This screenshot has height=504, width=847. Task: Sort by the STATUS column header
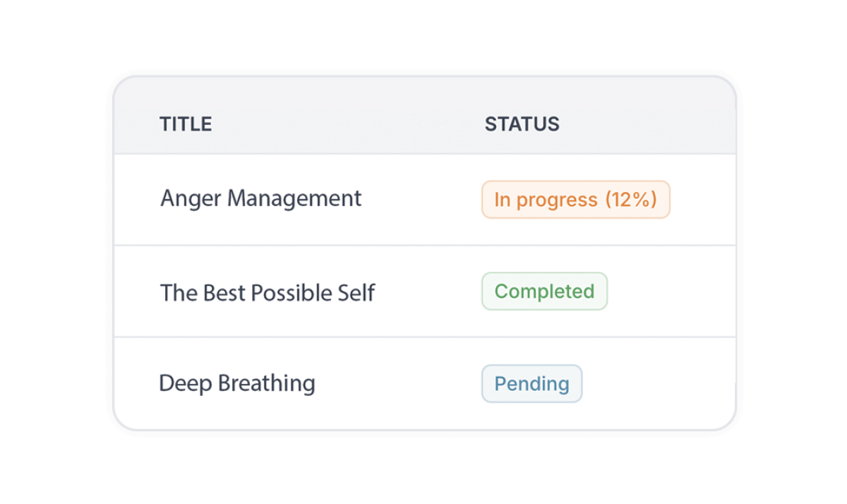point(522,124)
